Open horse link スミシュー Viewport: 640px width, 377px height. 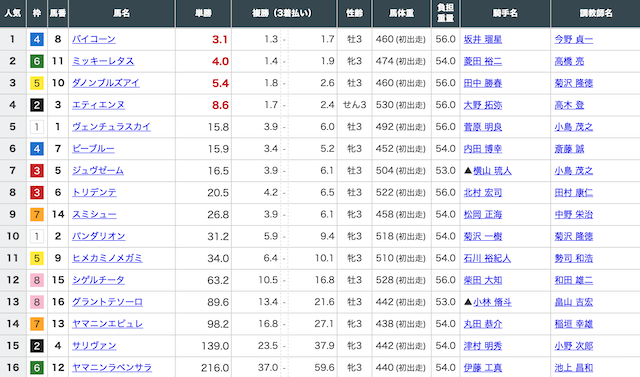[94, 215]
